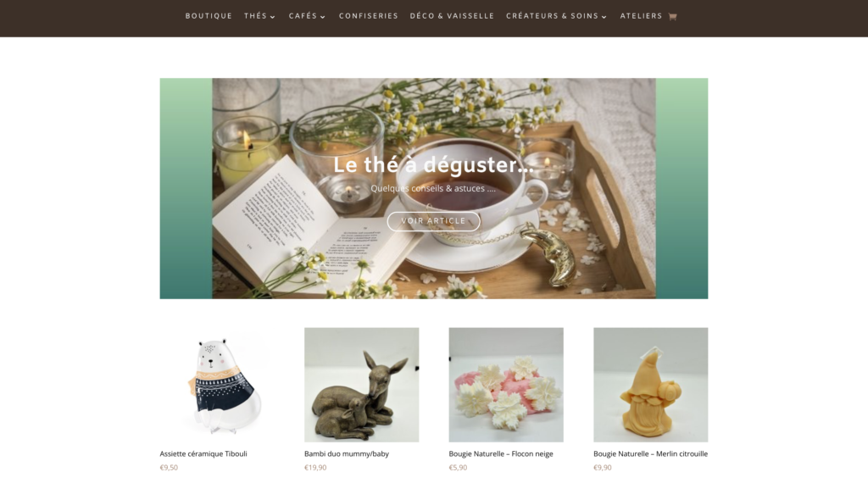Expand the Thés dropdown chevron

(273, 17)
